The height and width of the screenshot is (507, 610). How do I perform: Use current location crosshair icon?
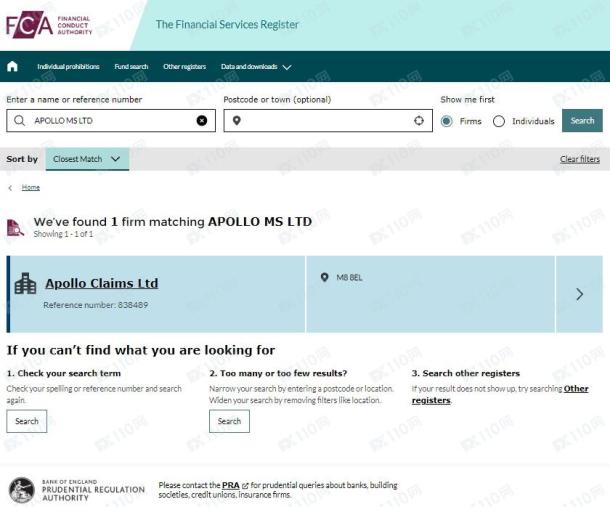(x=419, y=121)
